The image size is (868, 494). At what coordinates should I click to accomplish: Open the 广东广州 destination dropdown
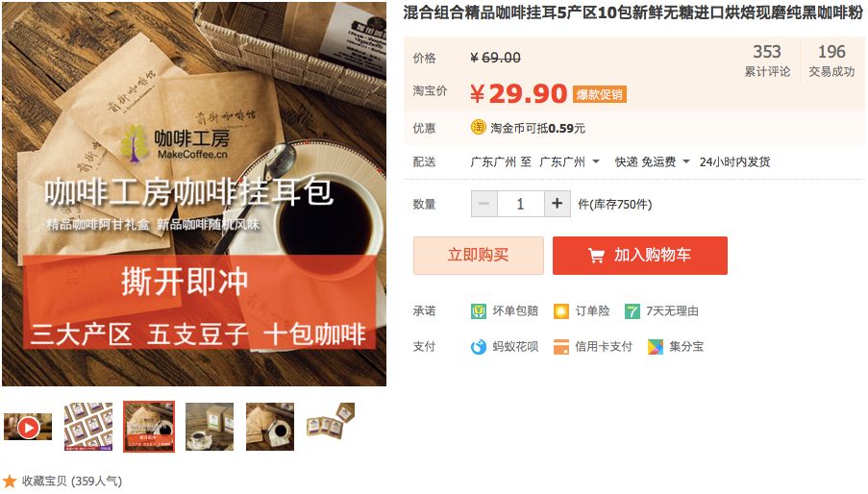(x=570, y=162)
